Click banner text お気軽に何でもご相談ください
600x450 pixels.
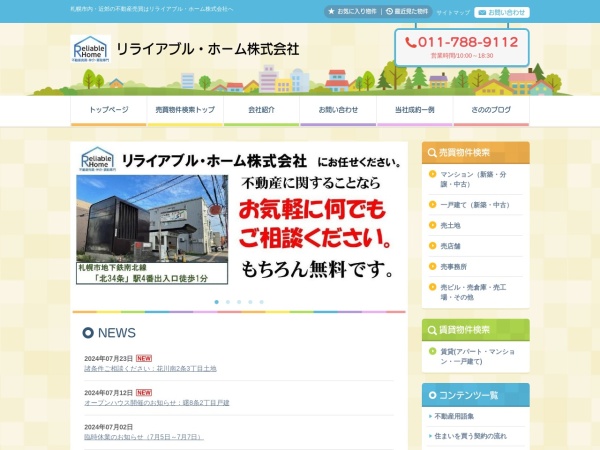315,224
